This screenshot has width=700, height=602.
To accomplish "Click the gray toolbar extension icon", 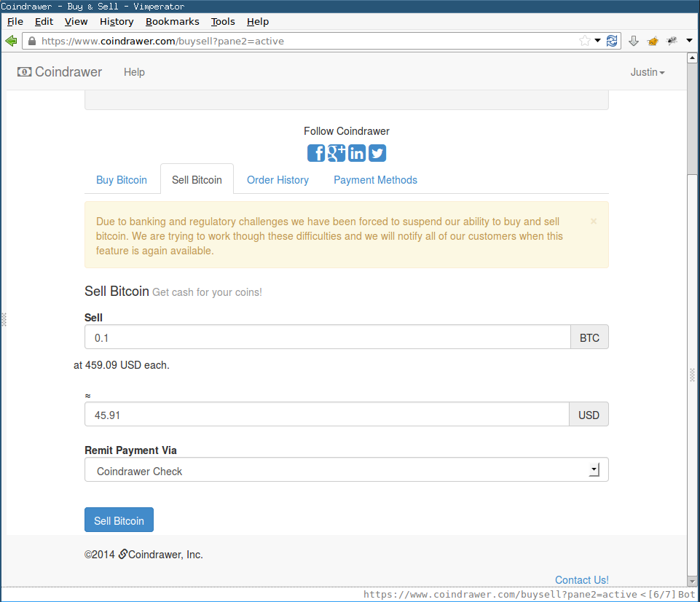I will 672,41.
